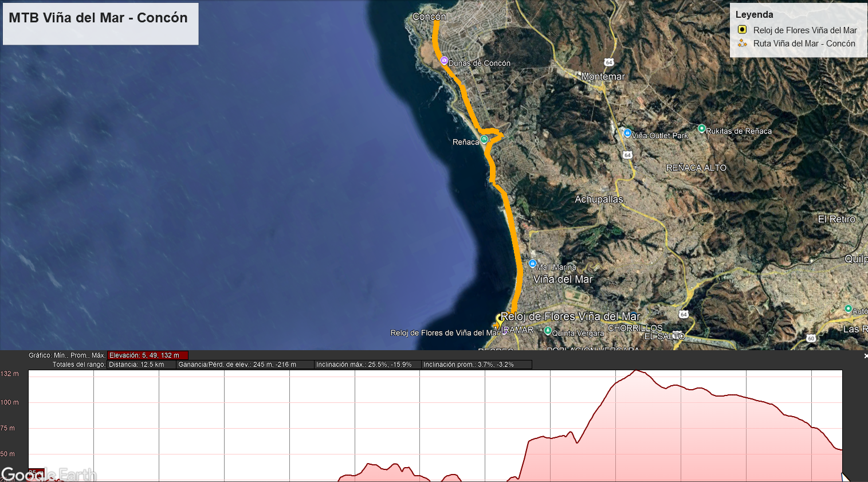Click the Reloj de Flores legend icon
Viewport: 868px width, 482px height.
(742, 30)
